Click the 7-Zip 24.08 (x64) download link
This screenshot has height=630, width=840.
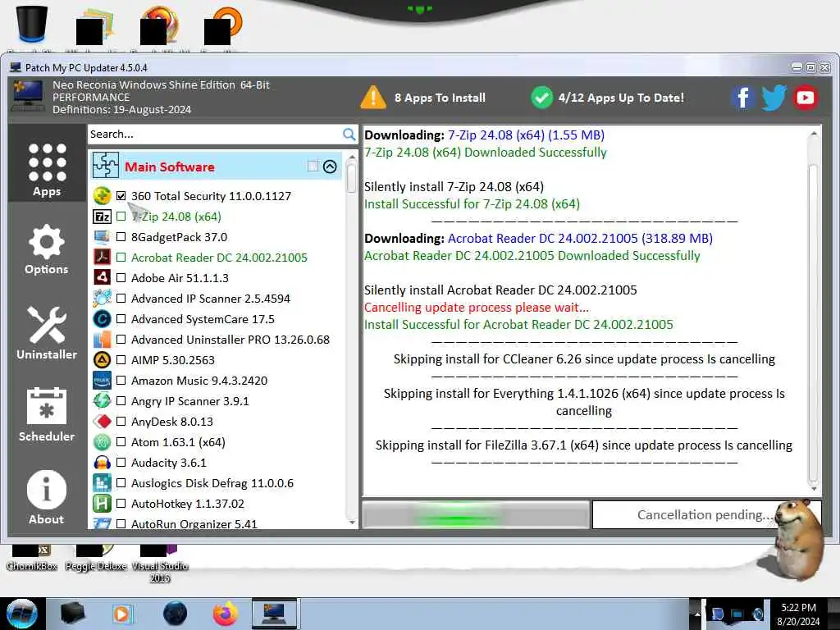pyautogui.click(x=526, y=135)
